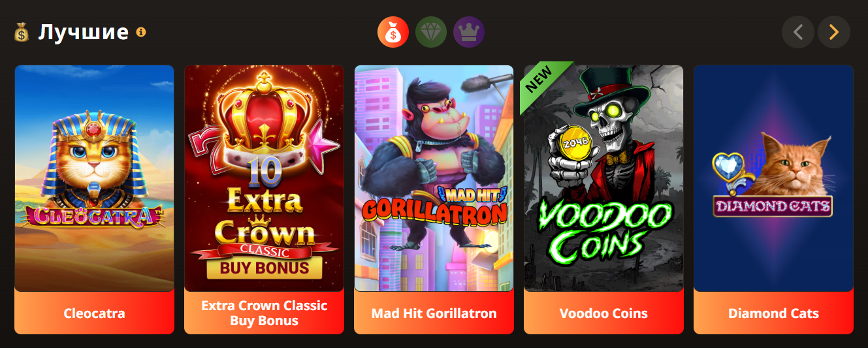The image size is (868, 348).
Task: Click the Voodoo Coins title label
Action: 604,313
